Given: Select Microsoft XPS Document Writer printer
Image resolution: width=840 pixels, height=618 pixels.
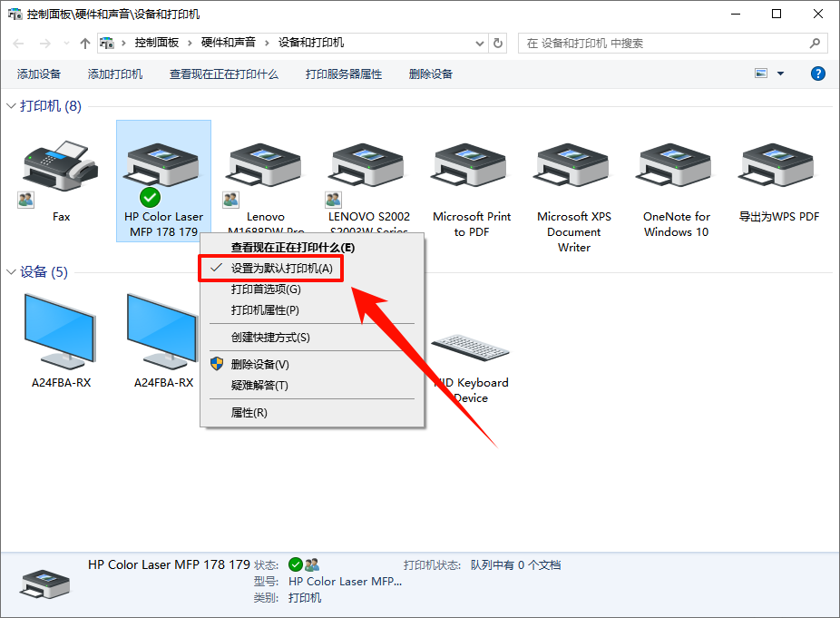Looking at the screenshot, I should coord(573,165).
